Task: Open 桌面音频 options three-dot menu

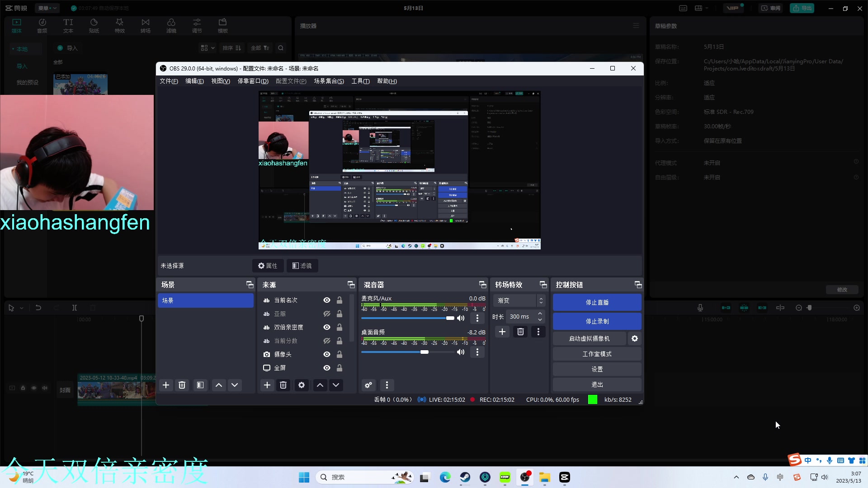Action: 477,352
